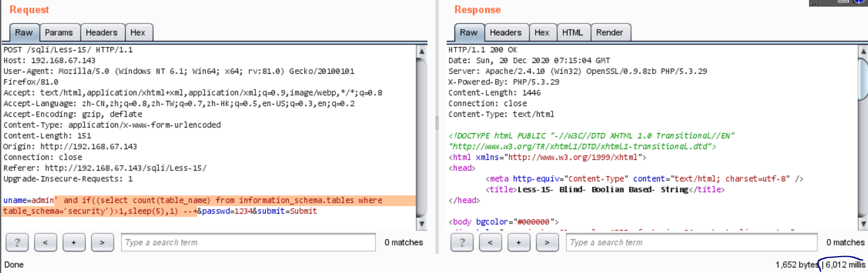
Task: Open Request Headers tab
Action: (x=102, y=32)
